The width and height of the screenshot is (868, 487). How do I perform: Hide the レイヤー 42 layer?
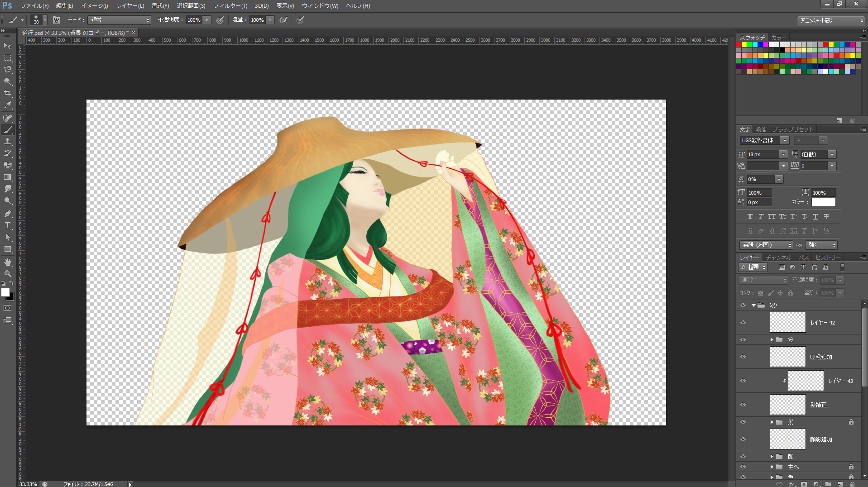[743, 322]
